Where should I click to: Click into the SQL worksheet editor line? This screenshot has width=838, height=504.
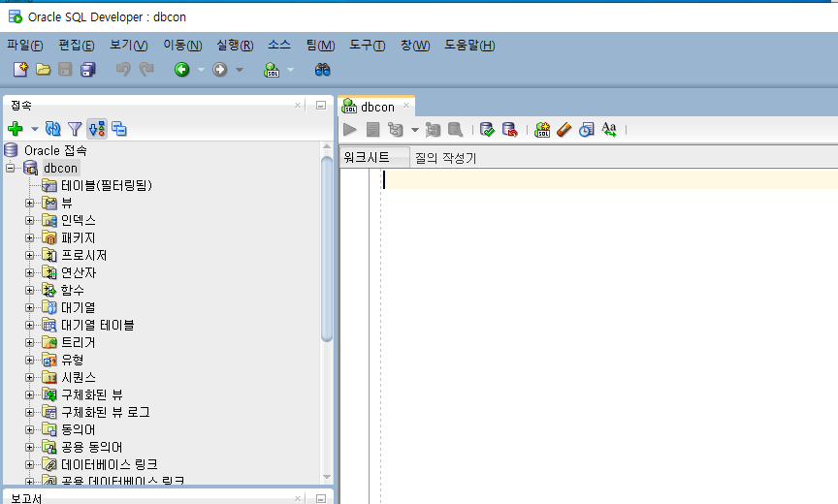pos(609,179)
